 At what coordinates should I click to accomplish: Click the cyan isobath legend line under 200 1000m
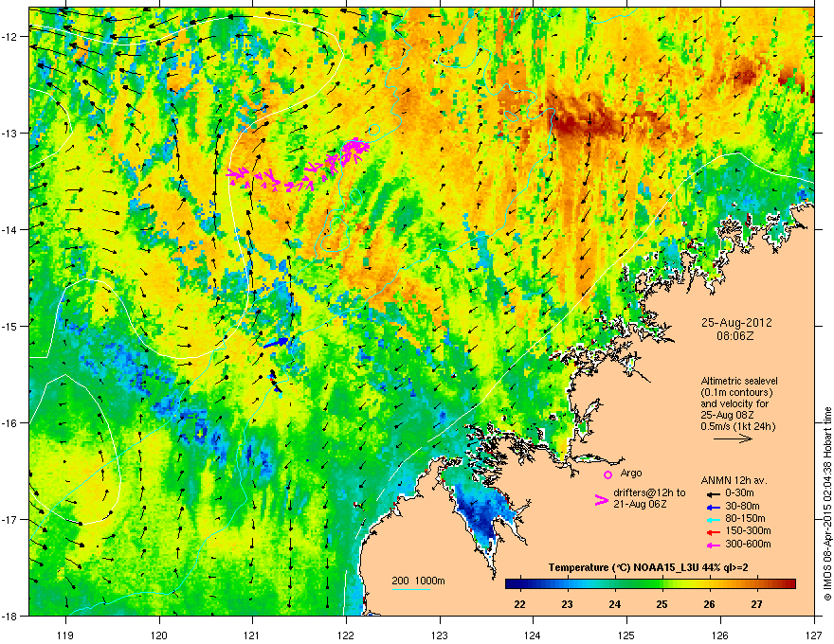point(410,589)
